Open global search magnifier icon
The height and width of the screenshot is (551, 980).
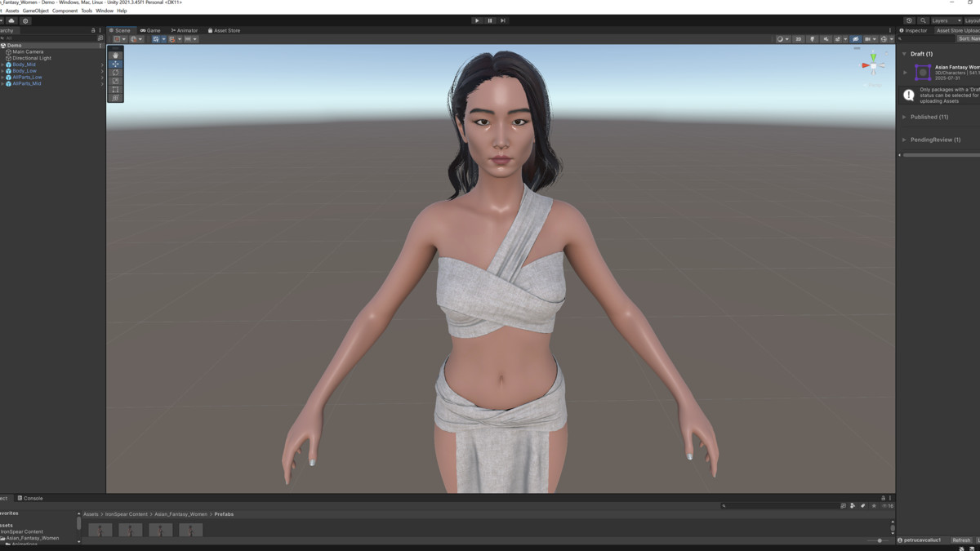(923, 20)
